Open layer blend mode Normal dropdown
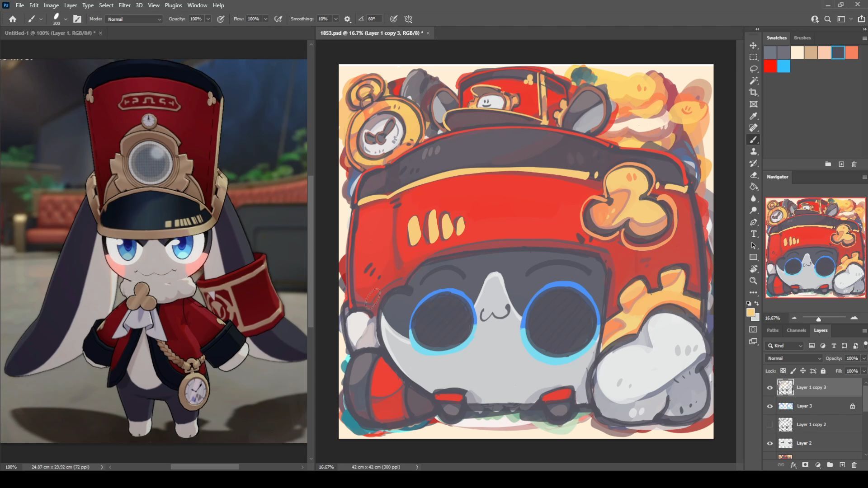This screenshot has width=868, height=488. 793,358
